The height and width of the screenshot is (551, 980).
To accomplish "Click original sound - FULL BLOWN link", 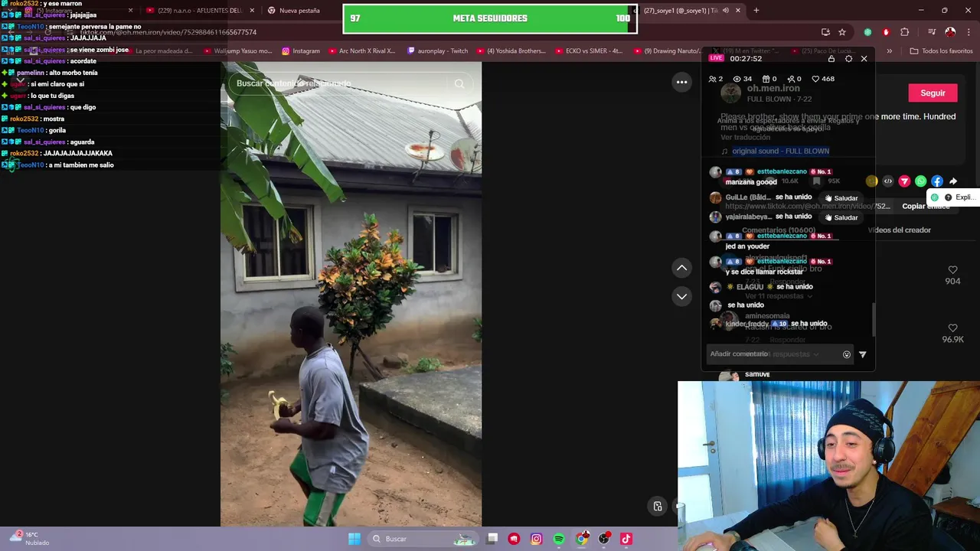I will tap(780, 152).
